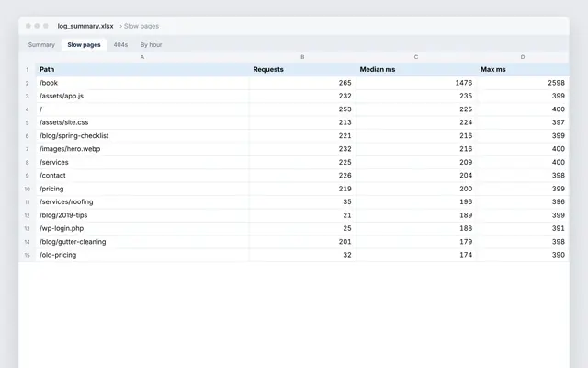Select the /pricing path cell

[x=142, y=189]
